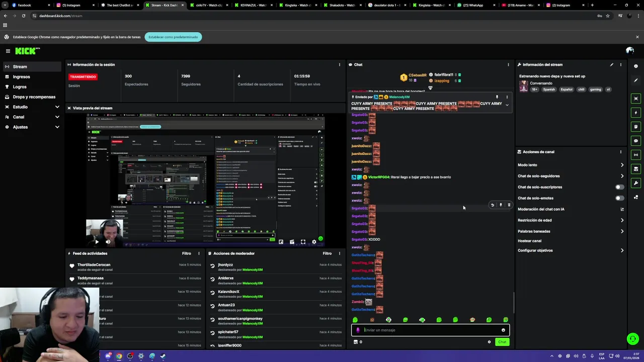644x362 pixels.
Task: Switch to the WhatsApp browser tab
Action: tap(475, 5)
